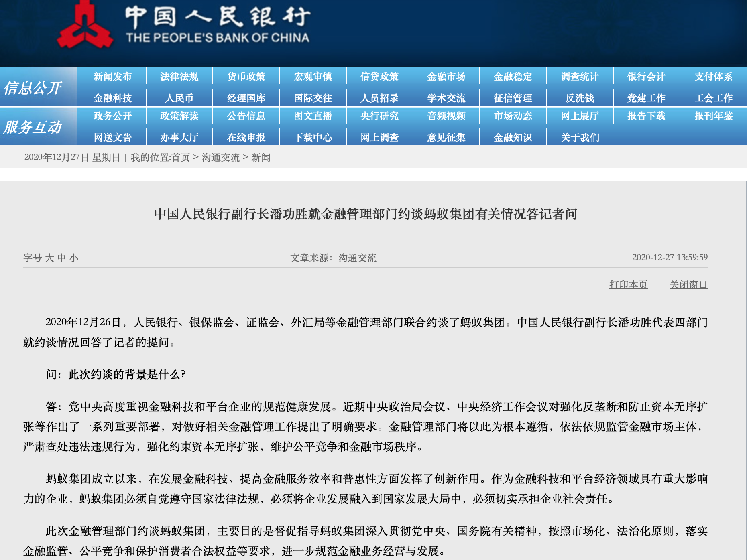Screen dimensions: 749x560
Task: Select 反洗钱 navigation link
Action: 580,98
